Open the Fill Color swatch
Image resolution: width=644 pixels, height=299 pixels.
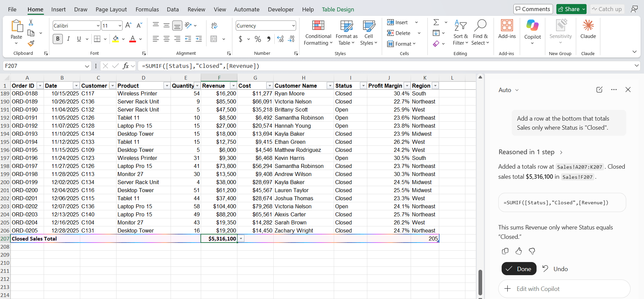pyautogui.click(x=116, y=39)
